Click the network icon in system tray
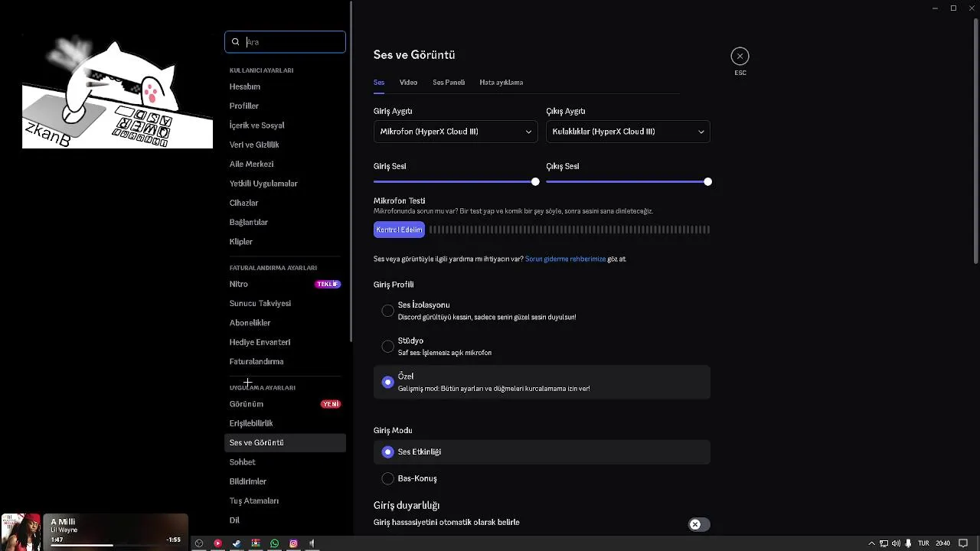The width and height of the screenshot is (980, 551). coord(884,543)
